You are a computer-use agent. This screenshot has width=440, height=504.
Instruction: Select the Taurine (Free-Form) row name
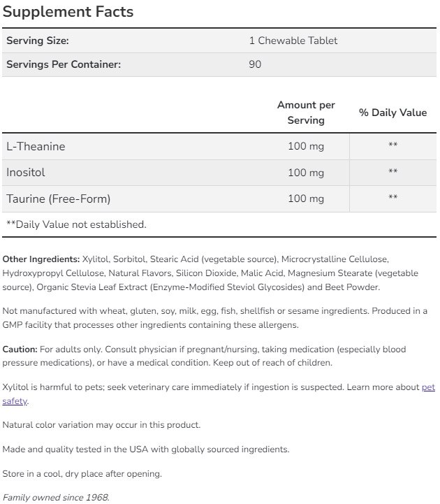(x=59, y=199)
